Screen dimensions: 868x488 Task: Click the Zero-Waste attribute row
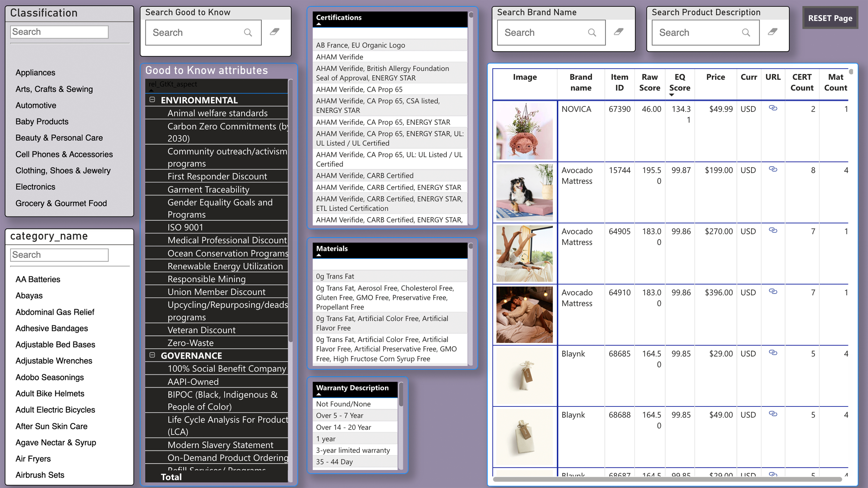point(190,343)
